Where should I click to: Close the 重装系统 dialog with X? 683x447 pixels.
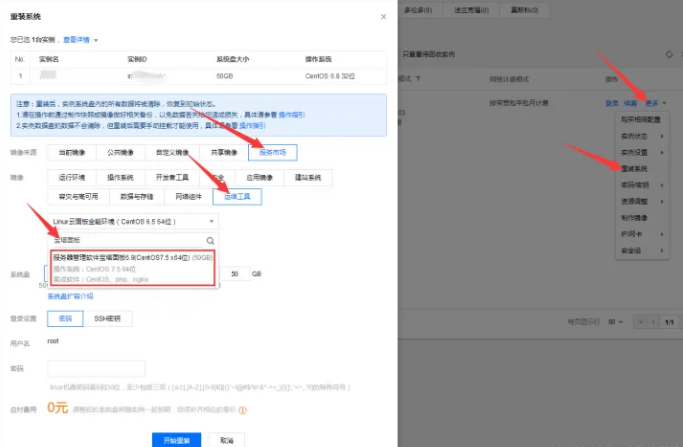pos(384,17)
